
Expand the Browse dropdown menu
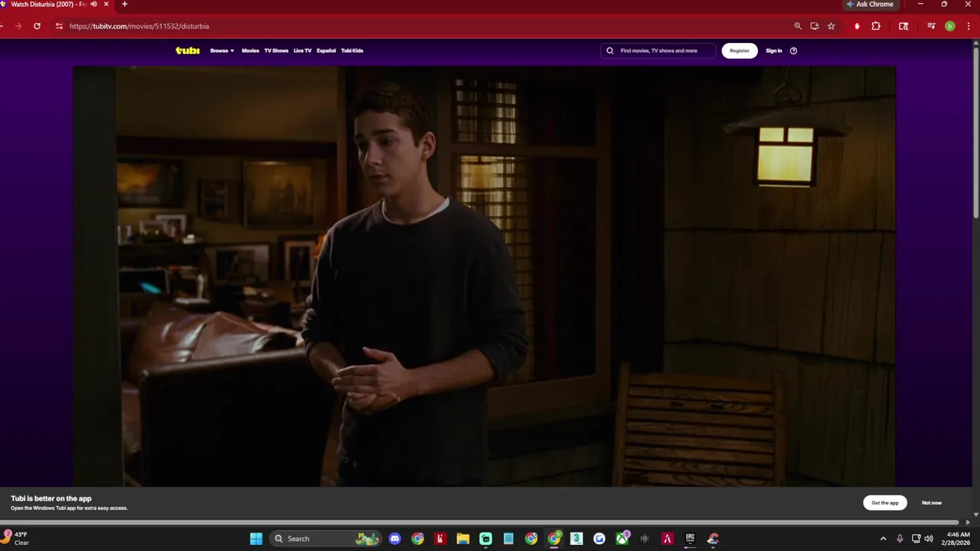(222, 51)
